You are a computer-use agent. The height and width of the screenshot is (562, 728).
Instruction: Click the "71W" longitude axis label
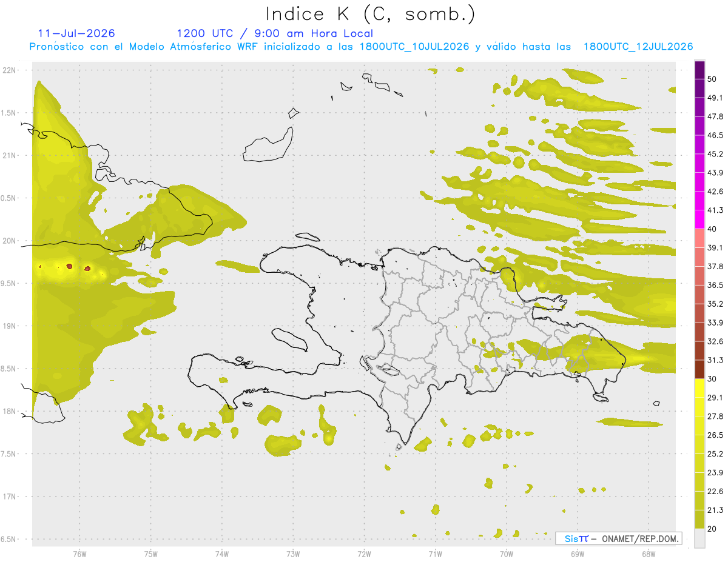pyautogui.click(x=435, y=554)
